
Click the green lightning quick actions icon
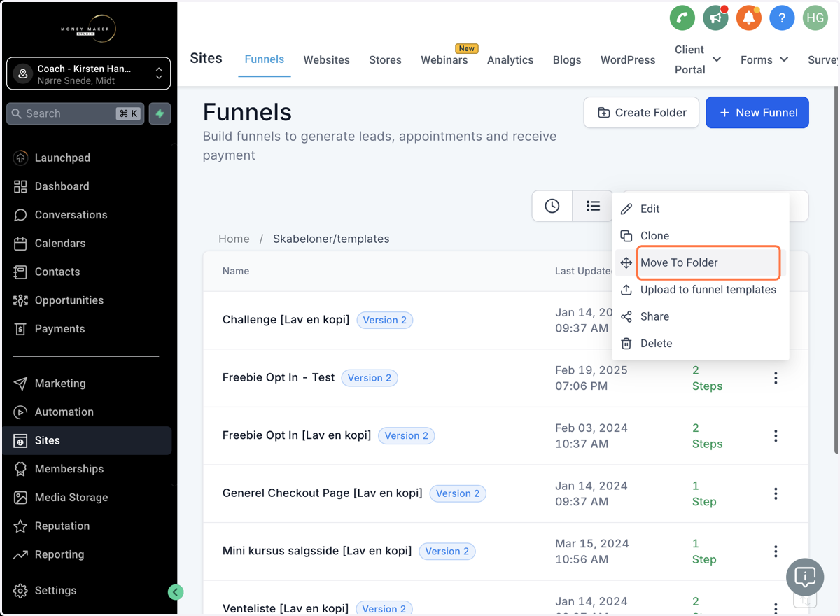click(160, 113)
